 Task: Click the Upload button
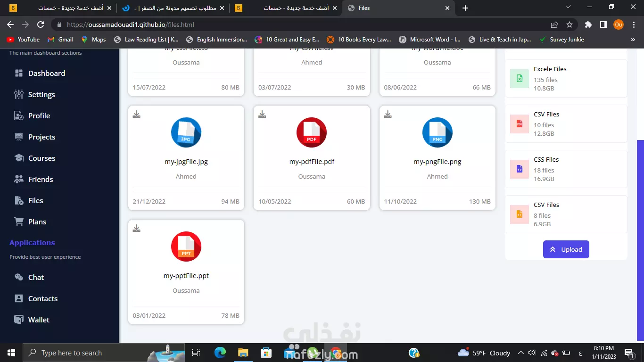566,249
